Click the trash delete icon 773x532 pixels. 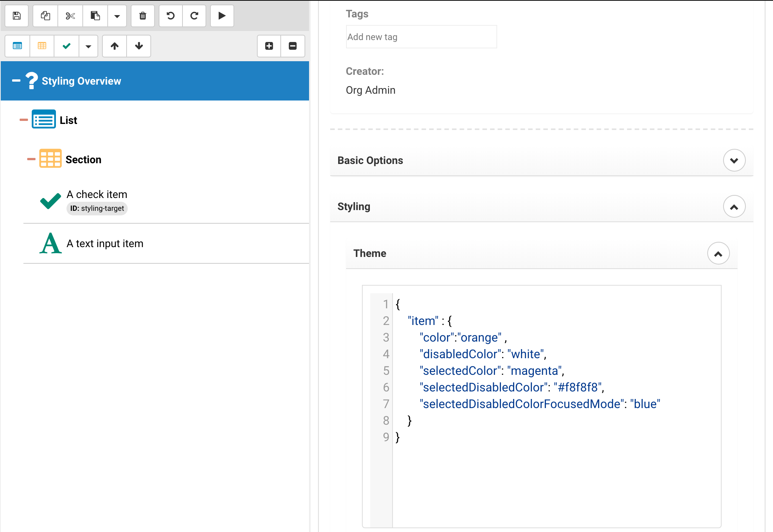click(x=143, y=16)
